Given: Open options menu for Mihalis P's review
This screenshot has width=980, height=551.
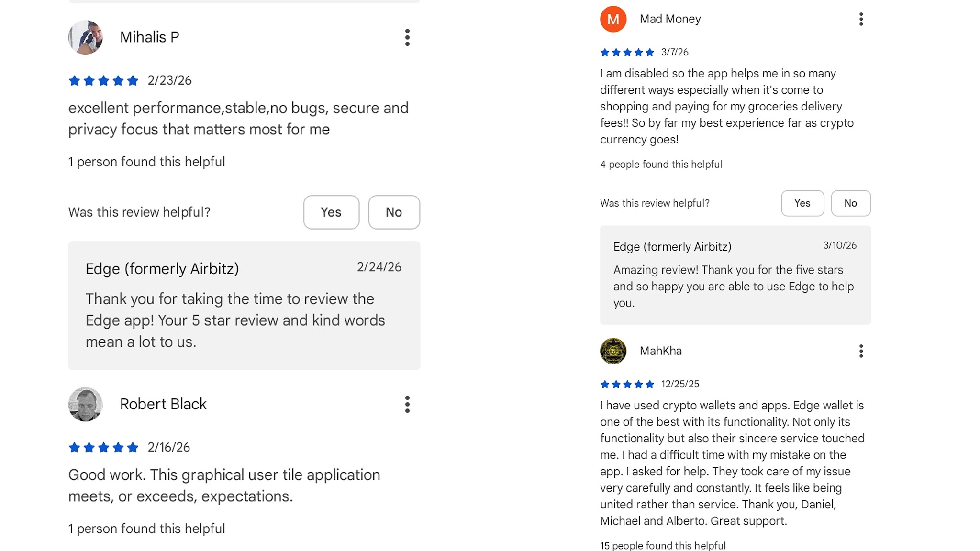Looking at the screenshot, I should (x=407, y=37).
